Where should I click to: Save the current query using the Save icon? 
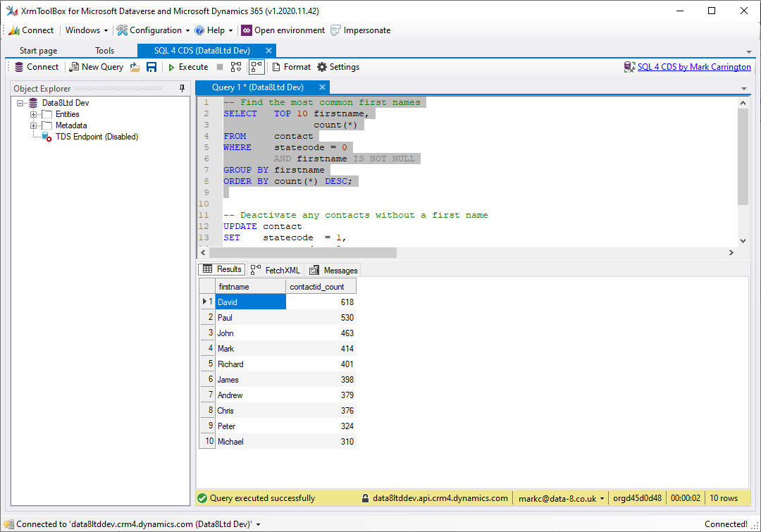tap(151, 67)
